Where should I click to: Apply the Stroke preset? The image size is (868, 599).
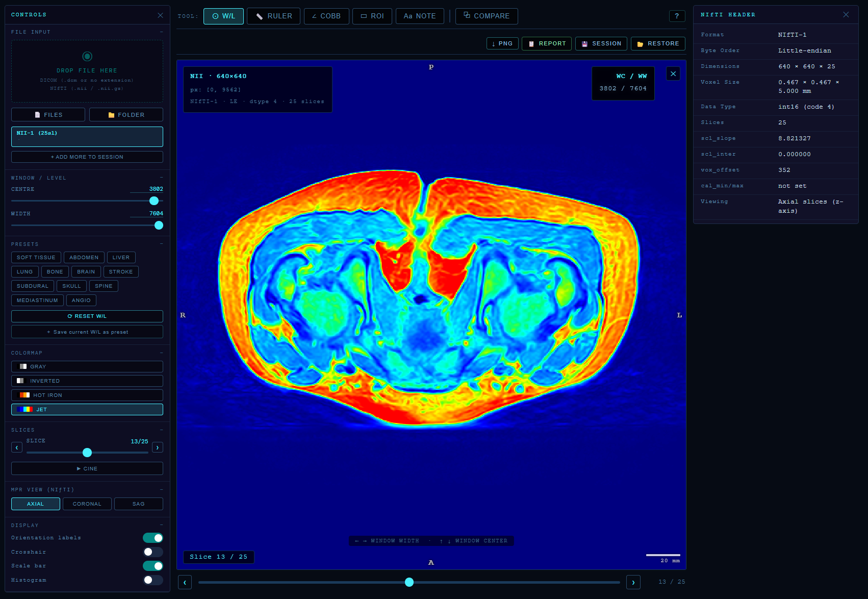point(121,272)
